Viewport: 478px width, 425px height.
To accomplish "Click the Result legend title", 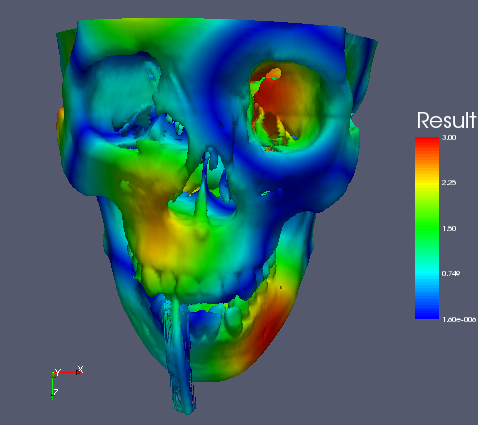I will coord(446,120).
